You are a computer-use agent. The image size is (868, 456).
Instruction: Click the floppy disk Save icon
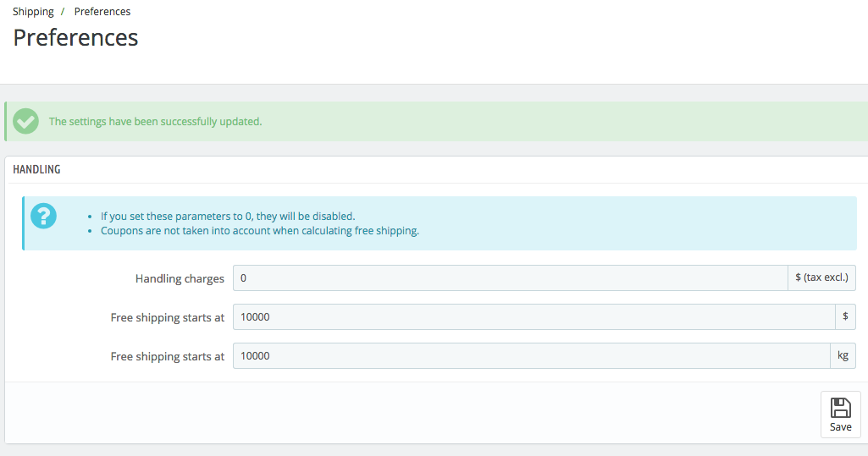[x=840, y=408]
